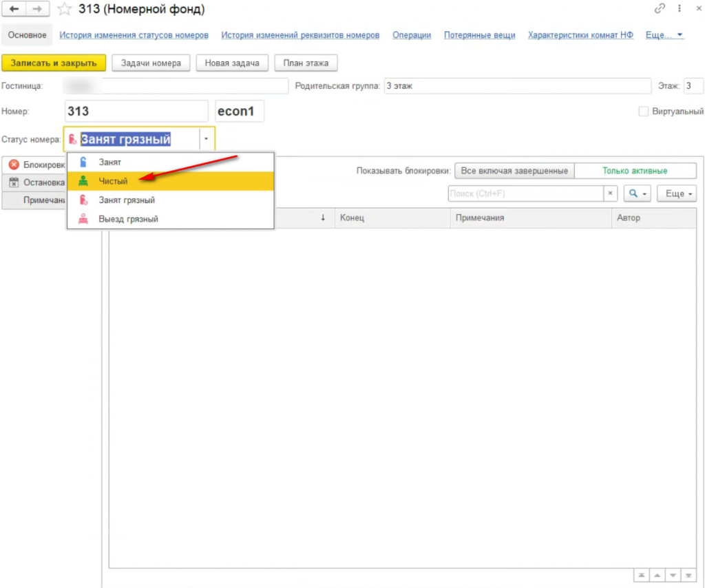Viewport: 705px width, 588px height.
Task: Add room 313 to favorites star
Action: (64, 9)
